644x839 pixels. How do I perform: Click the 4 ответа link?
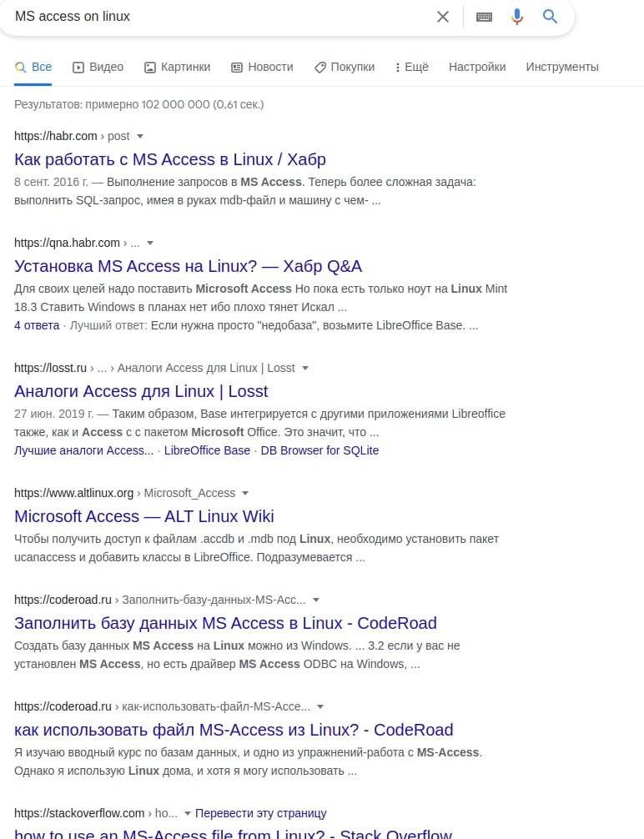click(37, 325)
